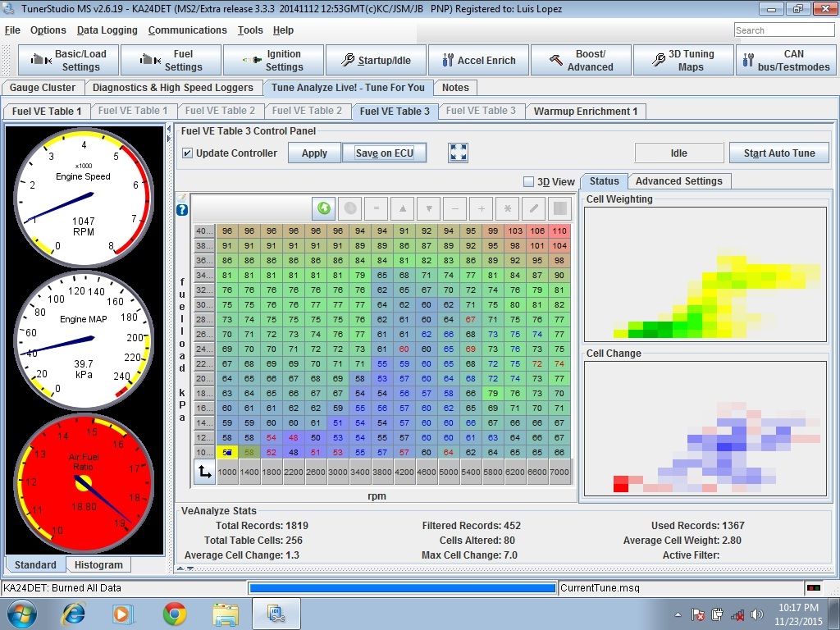This screenshot has width=840, height=630.
Task: Open the Boost/Advanced dropdown
Action: click(582, 60)
